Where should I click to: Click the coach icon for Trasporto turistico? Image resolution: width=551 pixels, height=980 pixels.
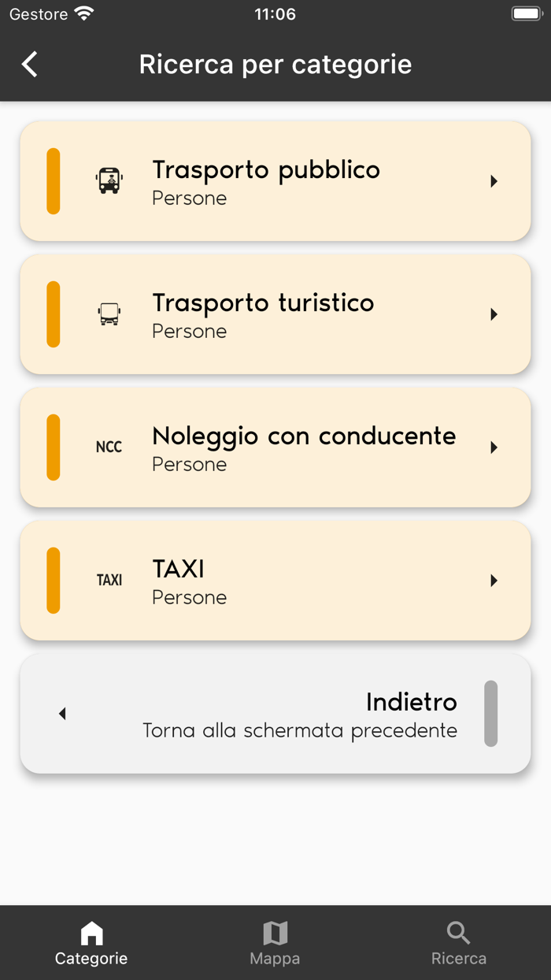pos(108,314)
